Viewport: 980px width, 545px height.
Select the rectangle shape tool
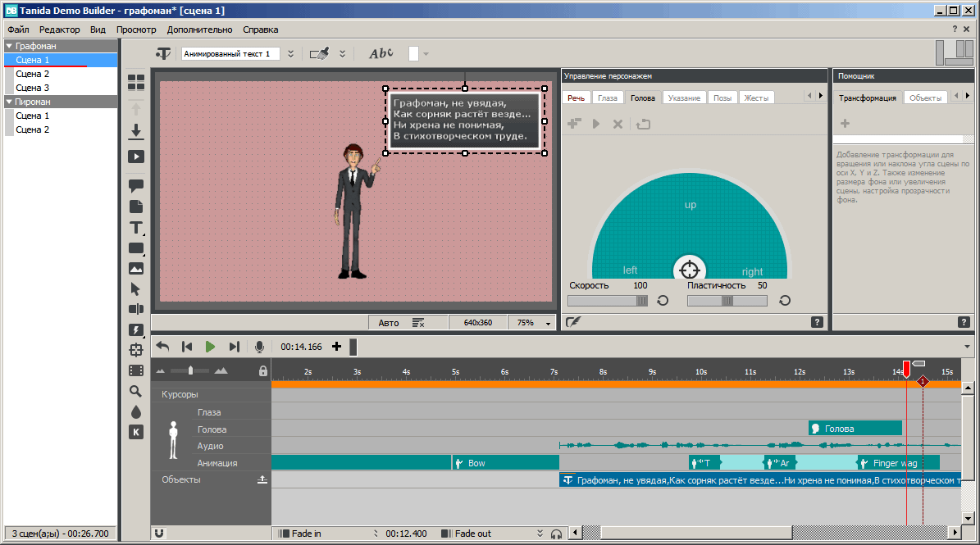(135, 248)
